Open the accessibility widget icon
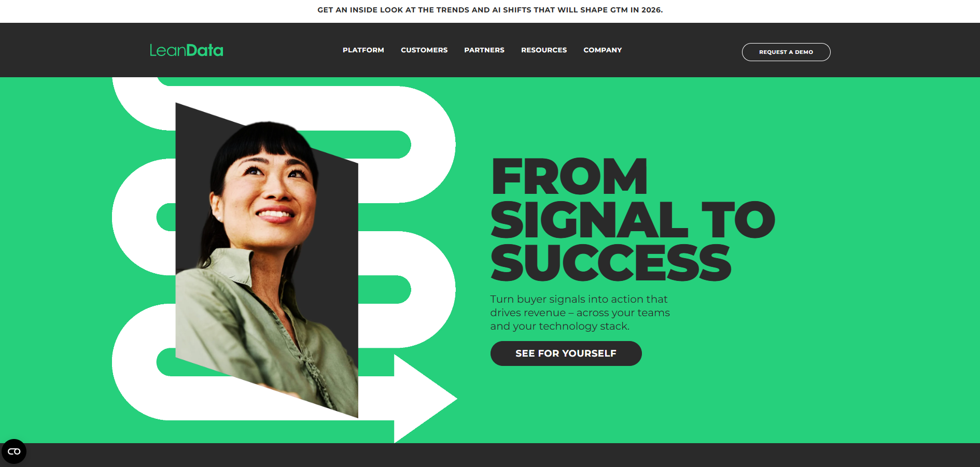Image resolution: width=980 pixels, height=467 pixels. click(14, 451)
